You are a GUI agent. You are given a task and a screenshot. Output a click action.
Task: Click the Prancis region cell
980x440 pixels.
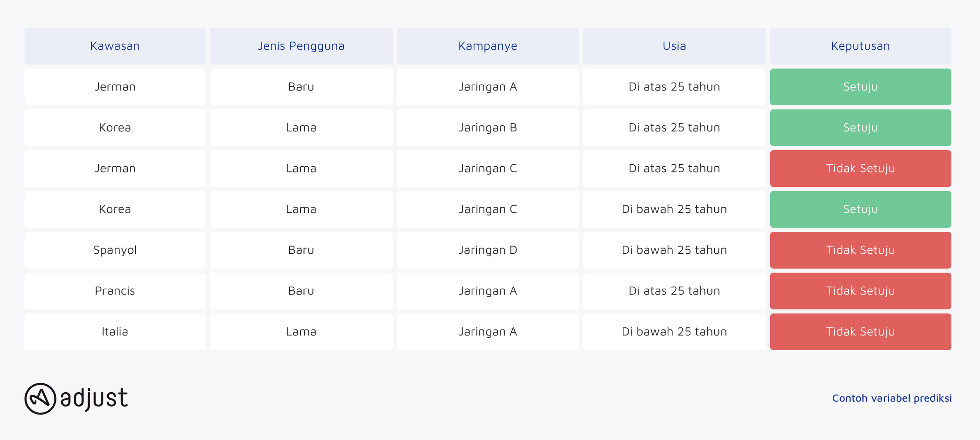coord(115,291)
